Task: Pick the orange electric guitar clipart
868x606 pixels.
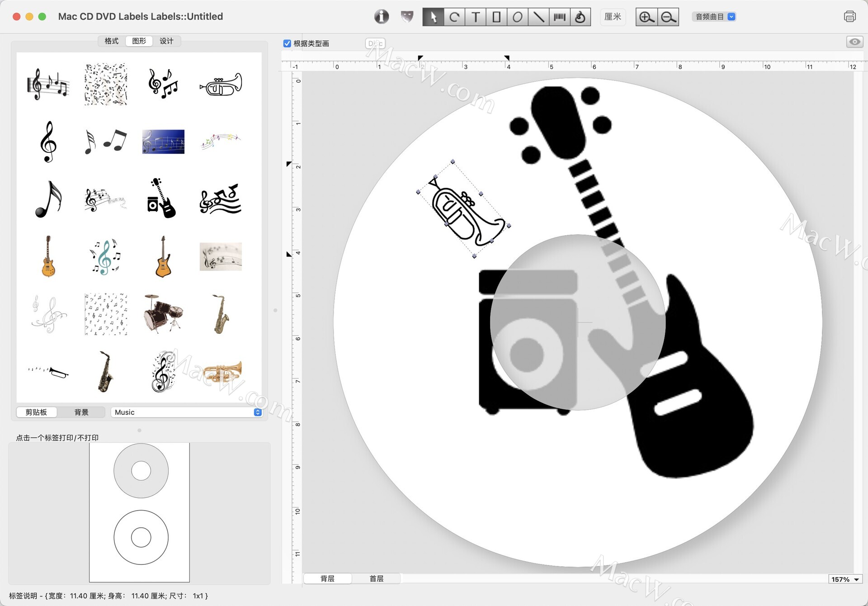Action: pyautogui.click(x=163, y=256)
